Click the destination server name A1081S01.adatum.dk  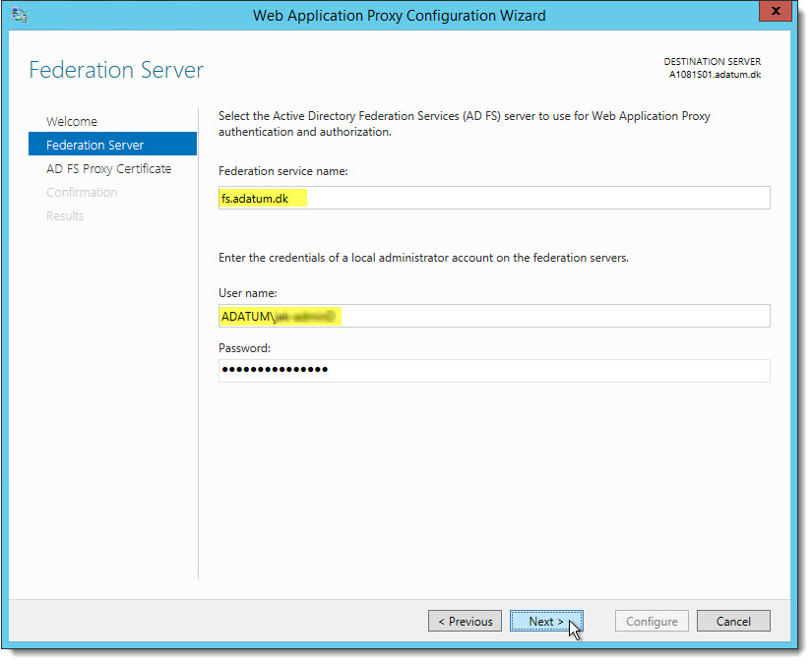(x=715, y=75)
